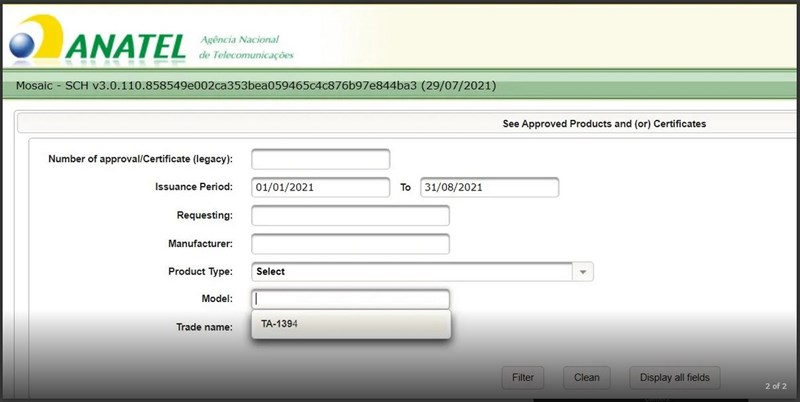Image resolution: width=800 pixels, height=402 pixels.
Task: Click the Product Type label
Action: click(x=201, y=272)
